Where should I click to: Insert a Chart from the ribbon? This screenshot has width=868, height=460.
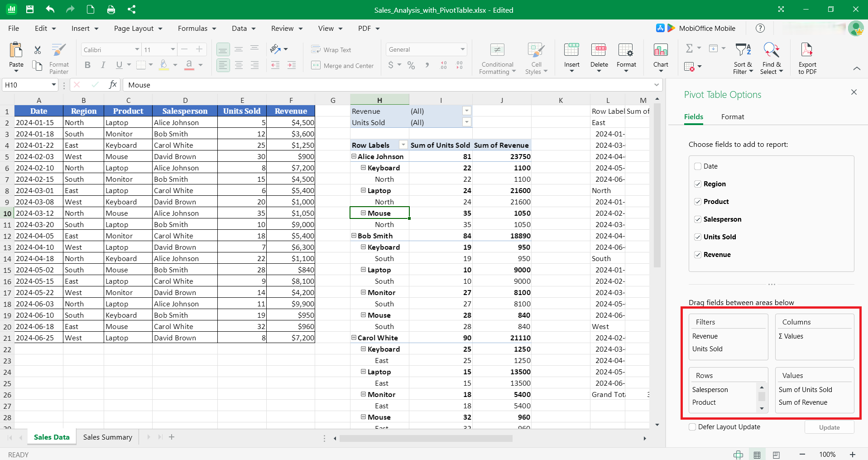click(660, 58)
